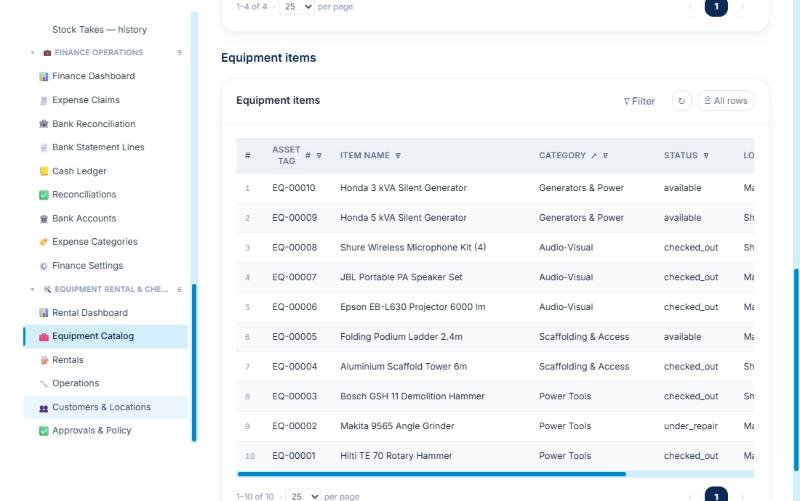Click Epson EB-L630 Projector 6000 lm
800x501 pixels.
[413, 307]
